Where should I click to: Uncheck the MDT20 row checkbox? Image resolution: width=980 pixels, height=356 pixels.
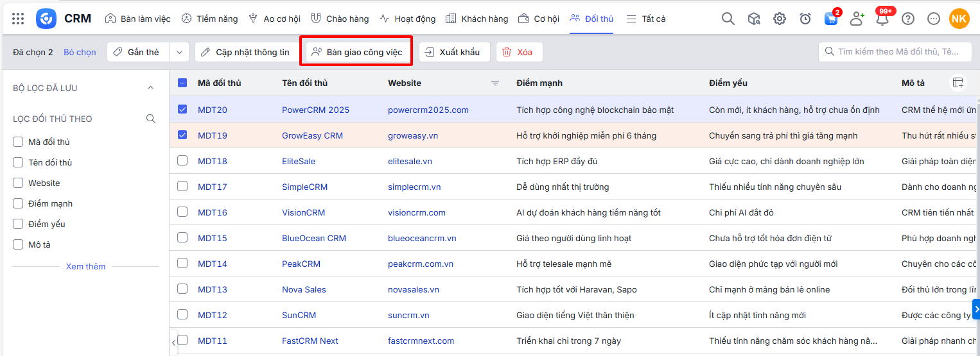click(182, 109)
